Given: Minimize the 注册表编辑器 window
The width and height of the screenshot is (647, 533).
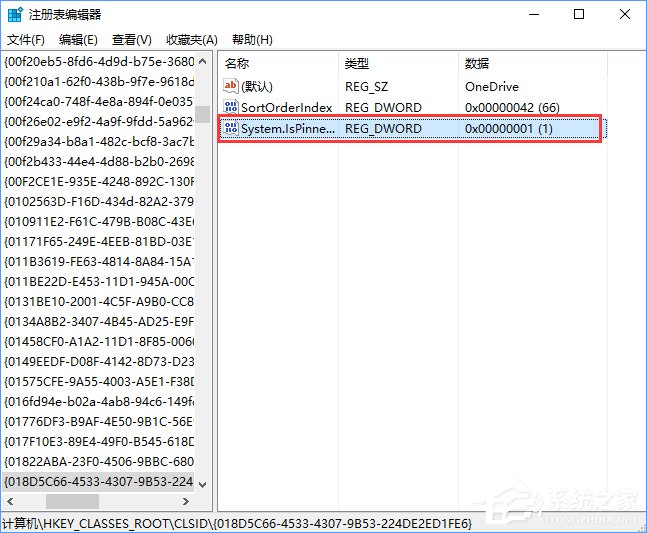Looking at the screenshot, I should coord(534,14).
